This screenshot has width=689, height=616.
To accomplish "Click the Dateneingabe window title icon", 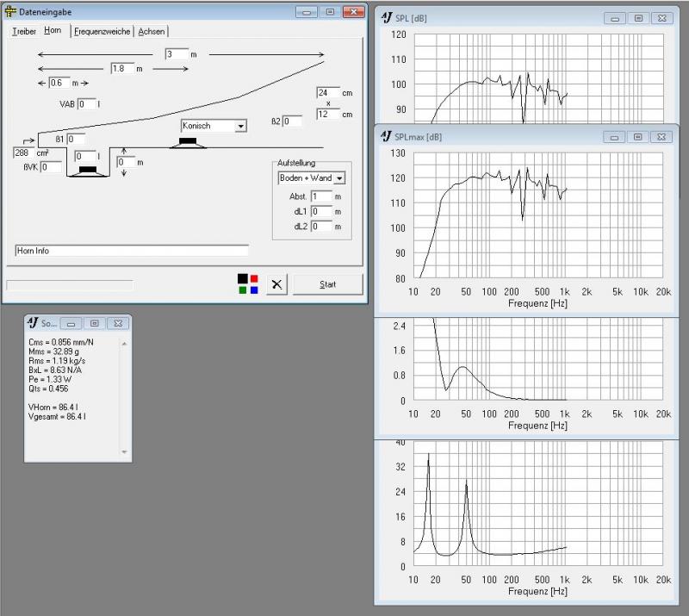I will coord(10,12).
